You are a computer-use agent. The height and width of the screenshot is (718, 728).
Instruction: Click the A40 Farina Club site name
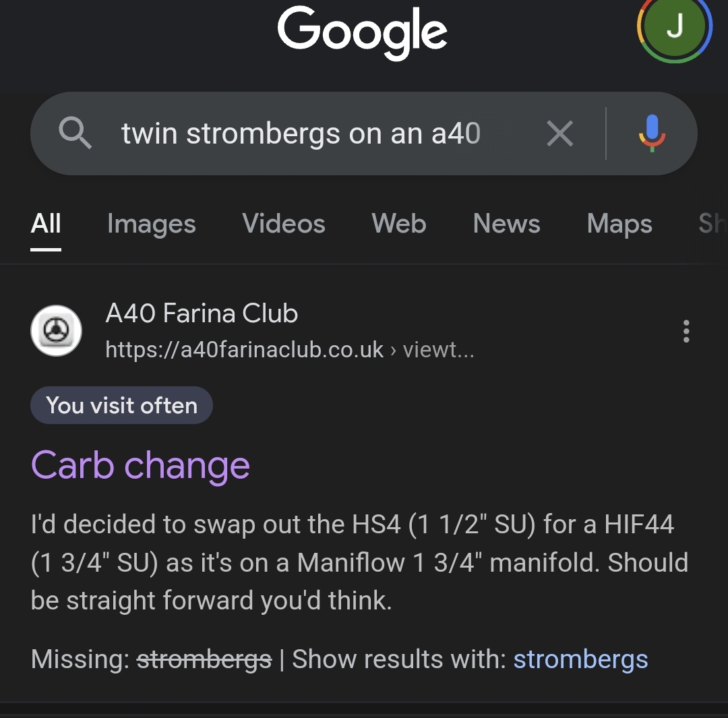click(x=202, y=313)
